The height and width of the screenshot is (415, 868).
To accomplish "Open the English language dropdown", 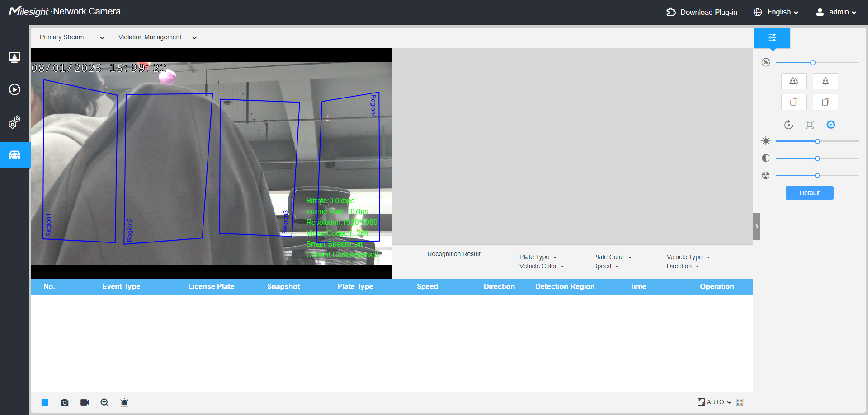I will (776, 12).
